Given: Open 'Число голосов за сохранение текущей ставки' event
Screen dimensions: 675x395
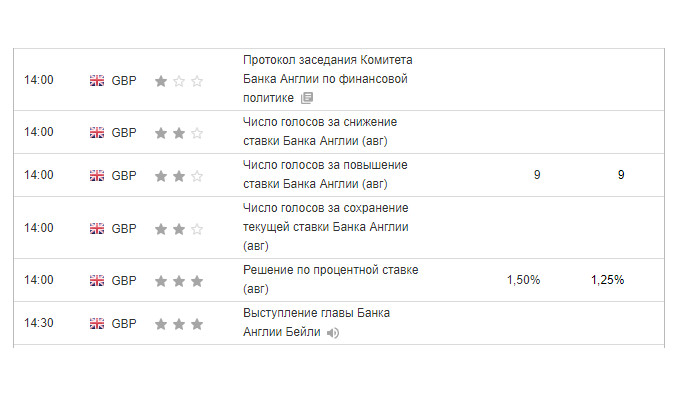Looking at the screenshot, I should click(x=325, y=227).
